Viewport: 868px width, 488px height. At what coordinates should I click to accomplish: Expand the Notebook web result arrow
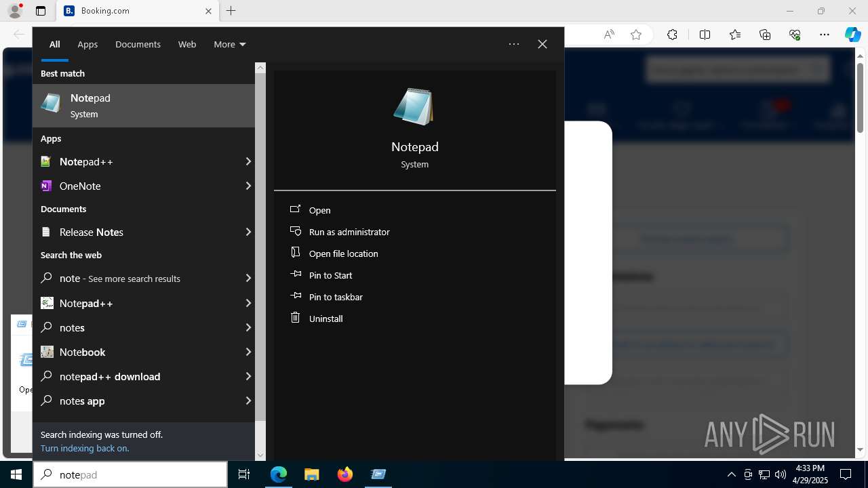click(248, 352)
